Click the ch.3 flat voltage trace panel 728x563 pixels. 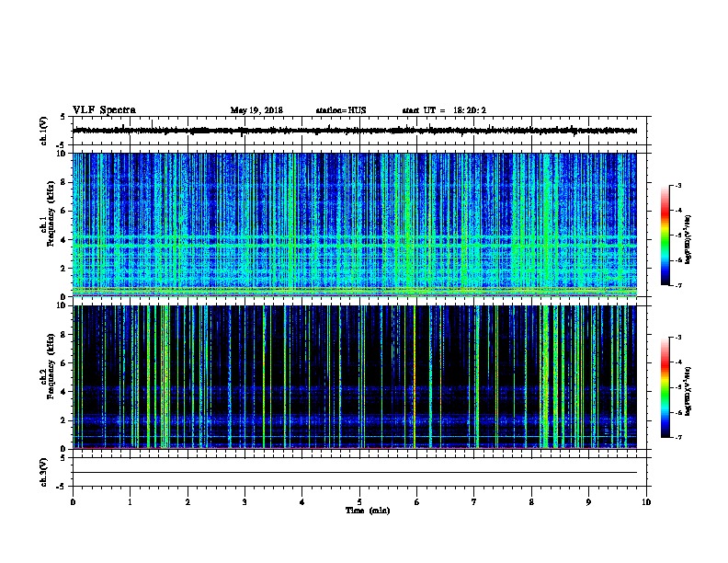click(359, 472)
